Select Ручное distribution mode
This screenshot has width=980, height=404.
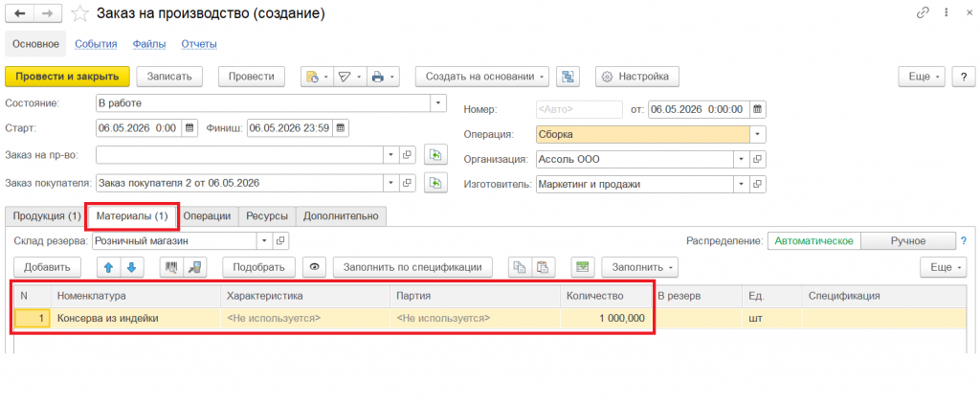click(x=909, y=241)
